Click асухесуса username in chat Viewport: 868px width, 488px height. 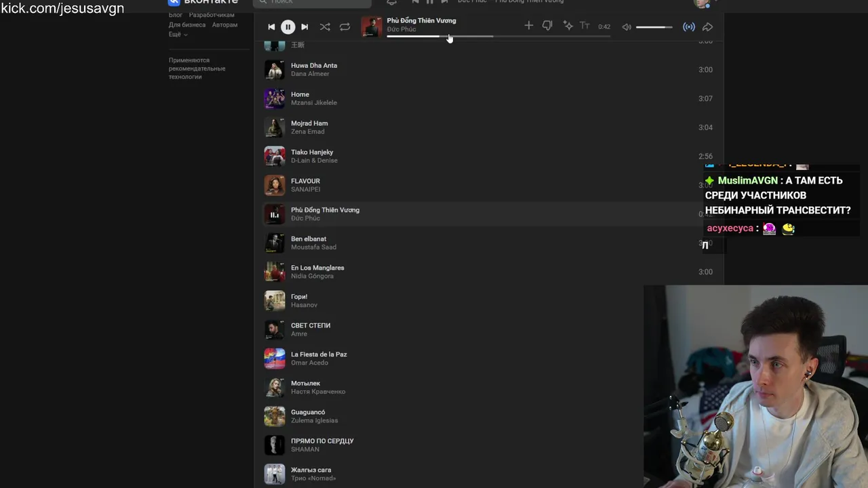click(x=730, y=228)
